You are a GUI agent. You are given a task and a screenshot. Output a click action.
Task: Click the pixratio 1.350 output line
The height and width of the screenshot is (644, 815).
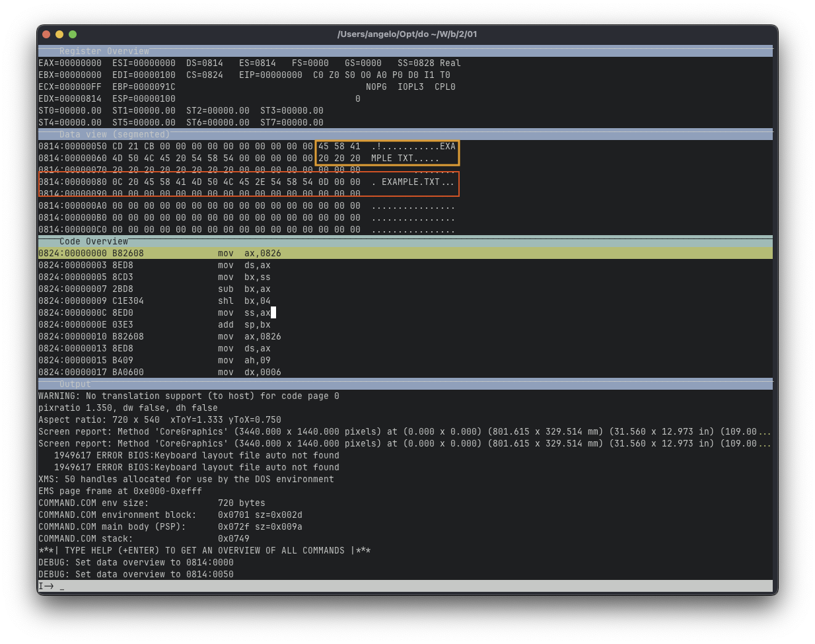click(x=128, y=408)
